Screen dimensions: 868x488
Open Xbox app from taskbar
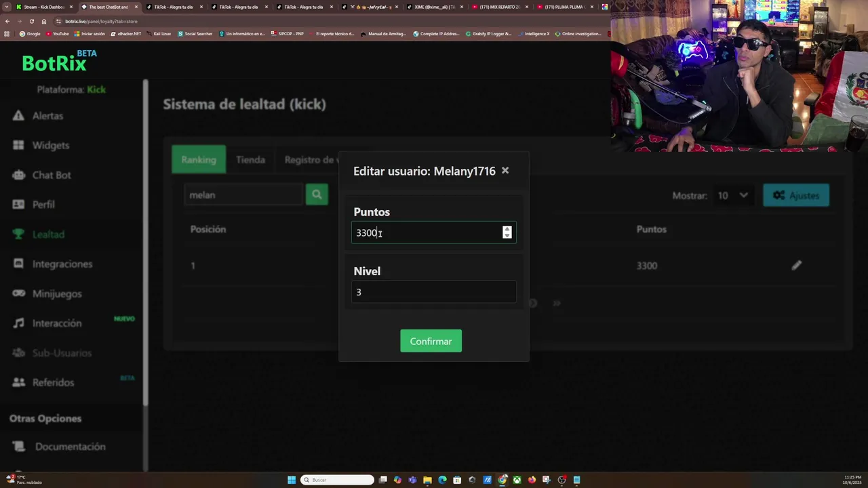point(517,480)
